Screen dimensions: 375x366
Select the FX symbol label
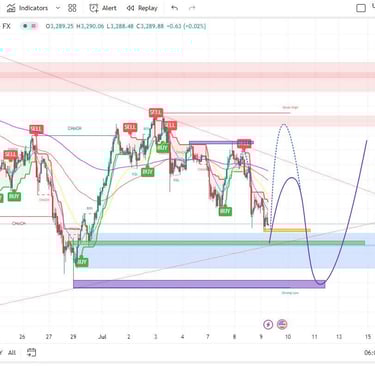[6, 26]
